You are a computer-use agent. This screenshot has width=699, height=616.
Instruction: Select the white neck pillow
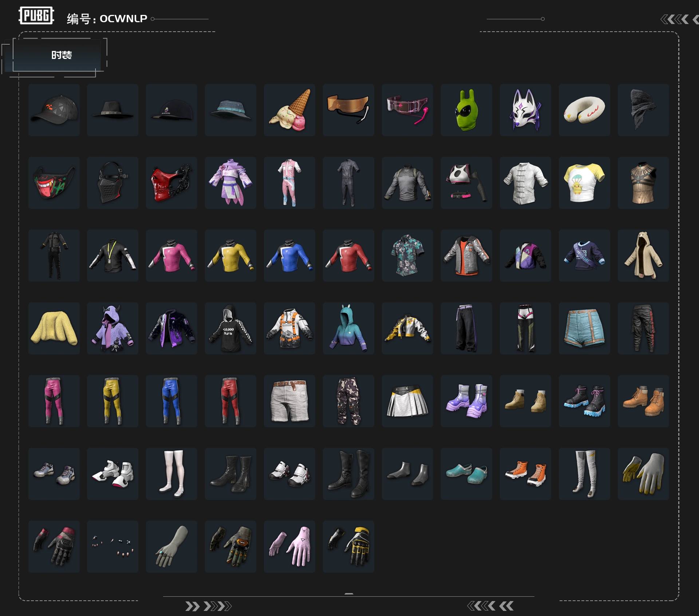pos(584,110)
